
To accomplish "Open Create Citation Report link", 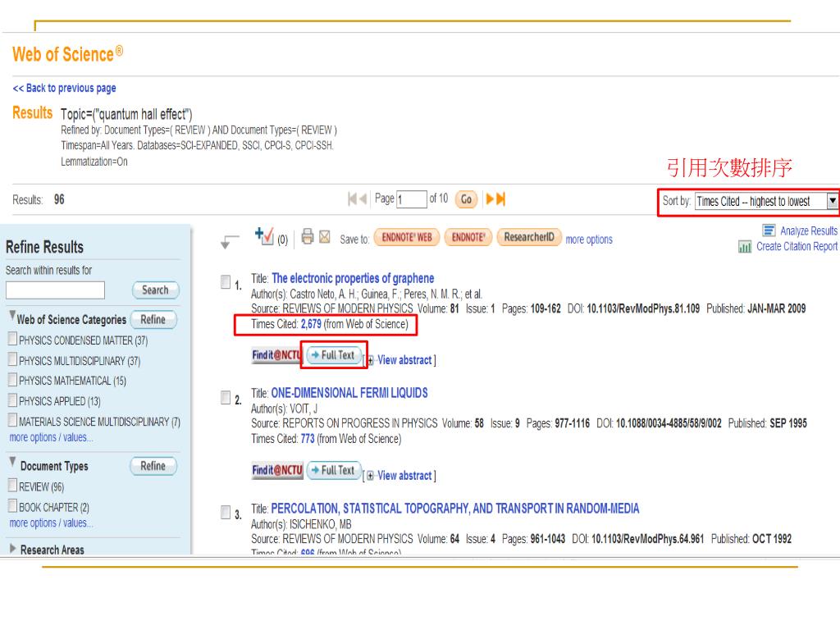I will pyautogui.click(x=797, y=246).
